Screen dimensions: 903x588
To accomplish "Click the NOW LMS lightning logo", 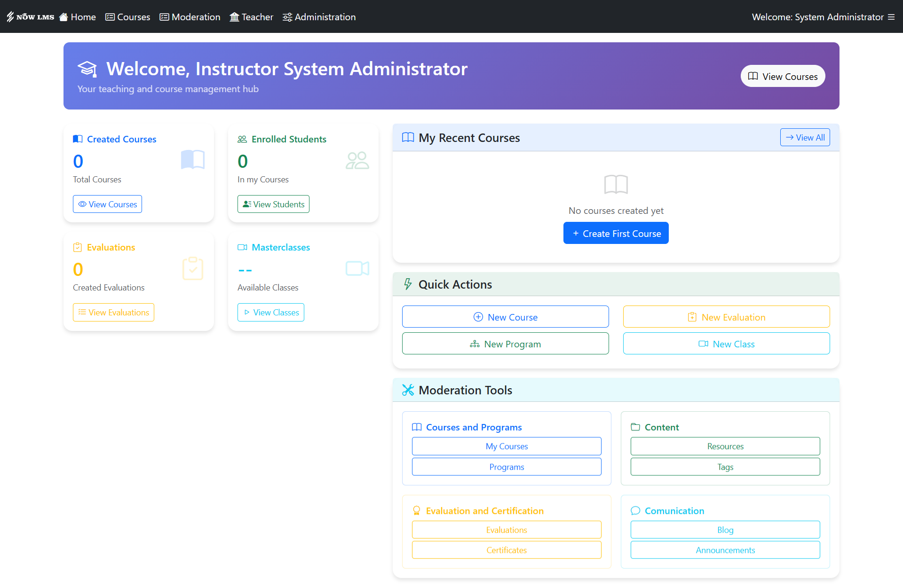I will pyautogui.click(x=10, y=17).
